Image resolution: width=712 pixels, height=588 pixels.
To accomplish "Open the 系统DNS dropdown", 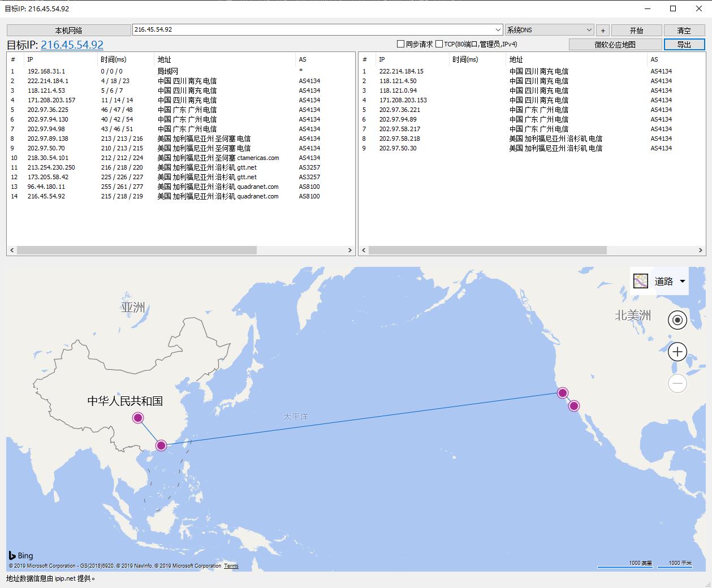I will pos(589,29).
